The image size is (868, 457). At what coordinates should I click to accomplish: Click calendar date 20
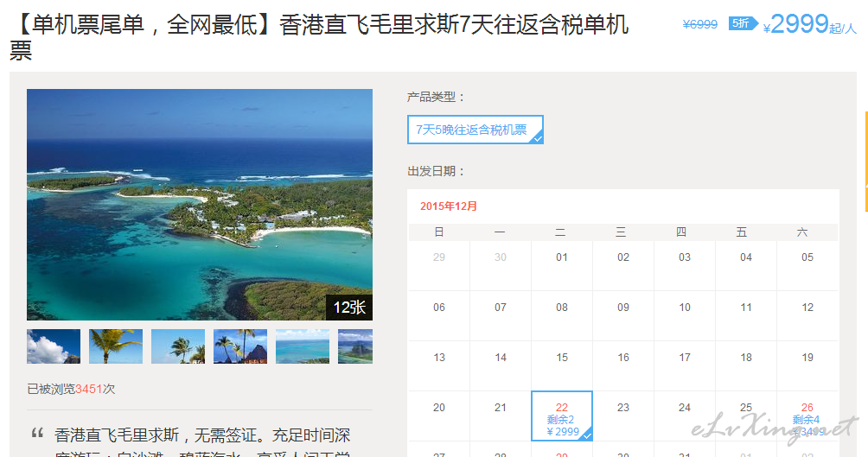[439, 407]
